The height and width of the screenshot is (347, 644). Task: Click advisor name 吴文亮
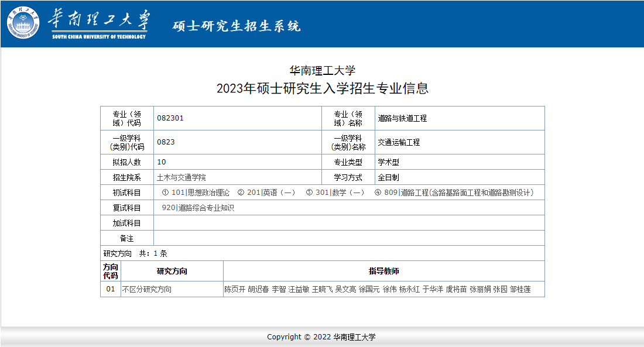[346, 289]
